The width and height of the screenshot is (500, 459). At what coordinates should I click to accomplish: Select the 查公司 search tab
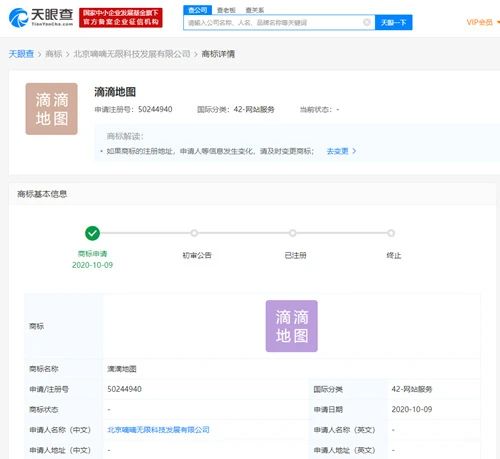click(197, 10)
